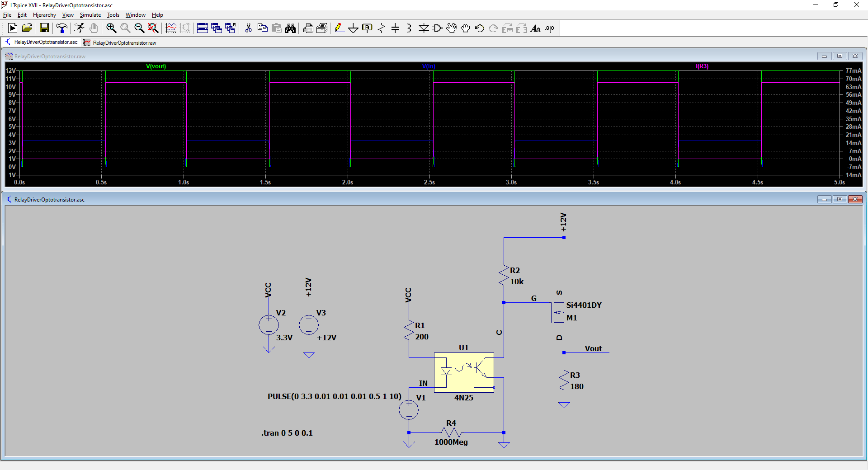
Task: Add a net label
Action: pyautogui.click(x=367, y=28)
